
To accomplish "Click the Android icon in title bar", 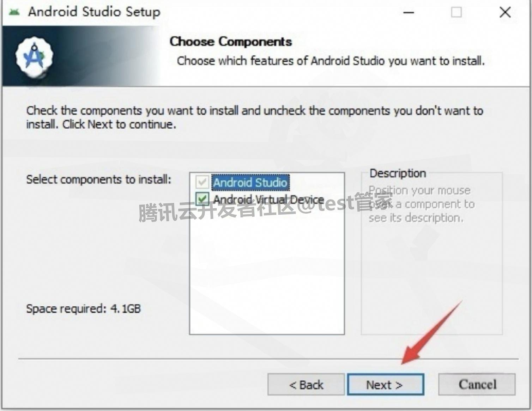I will point(14,12).
